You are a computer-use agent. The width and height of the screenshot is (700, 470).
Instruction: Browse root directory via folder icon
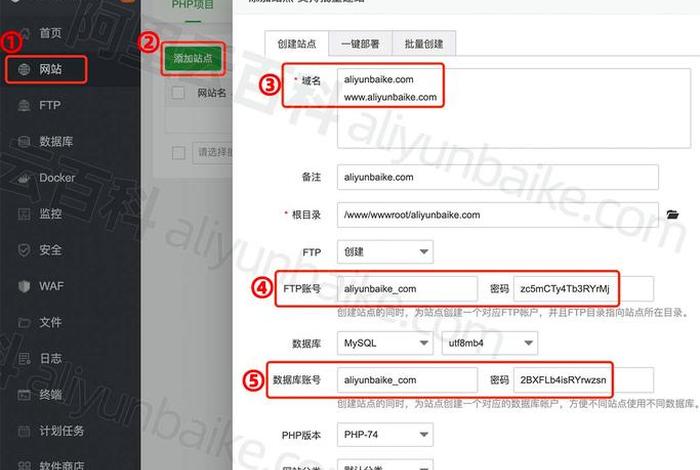coord(673,215)
